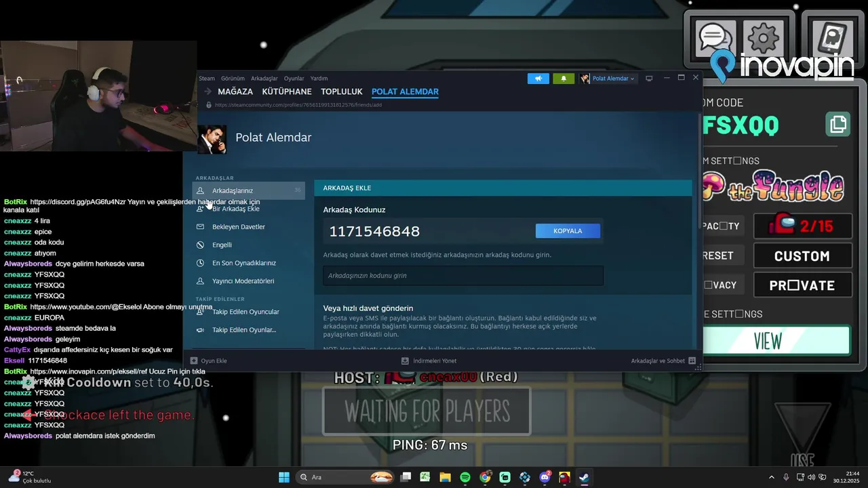Viewport: 868px width, 488px height.
Task: Open the Among Us settings gear icon
Action: [764, 39]
